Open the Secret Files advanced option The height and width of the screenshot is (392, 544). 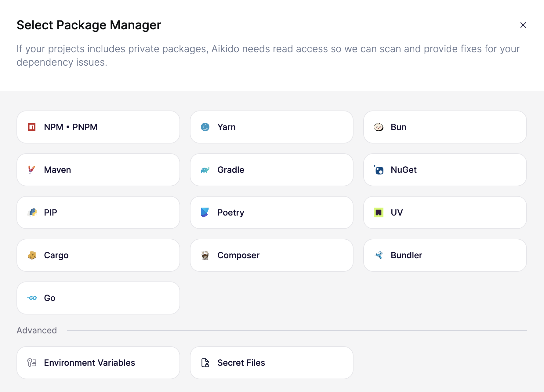tap(271, 363)
